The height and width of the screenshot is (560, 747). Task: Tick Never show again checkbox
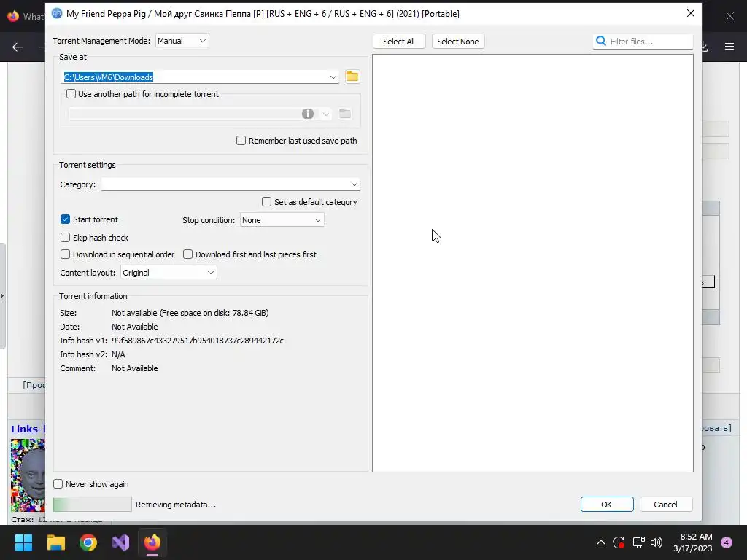[58, 484]
